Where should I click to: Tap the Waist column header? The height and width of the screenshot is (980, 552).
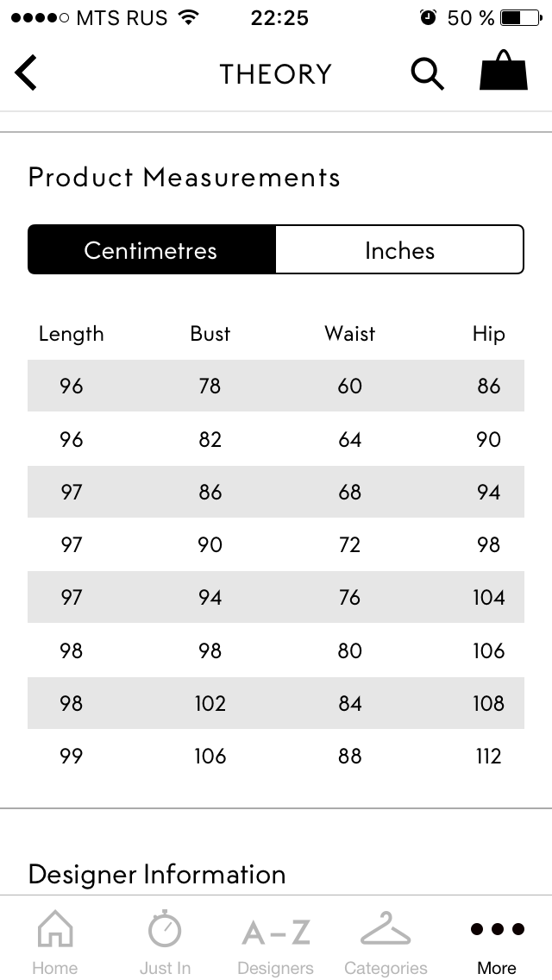(x=350, y=333)
